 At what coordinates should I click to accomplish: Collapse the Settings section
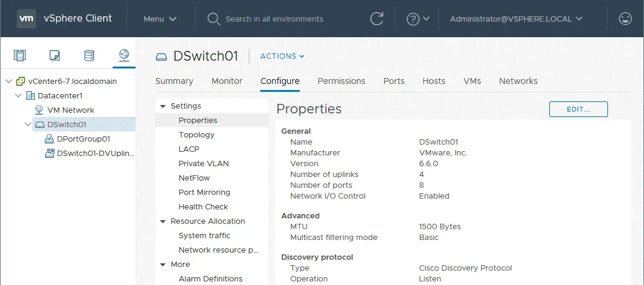pos(162,106)
